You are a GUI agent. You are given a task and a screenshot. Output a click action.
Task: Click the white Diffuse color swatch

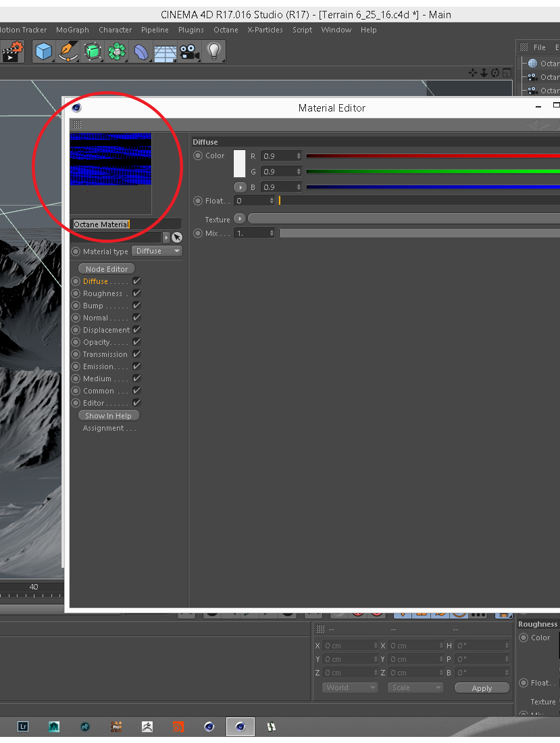coord(240,164)
